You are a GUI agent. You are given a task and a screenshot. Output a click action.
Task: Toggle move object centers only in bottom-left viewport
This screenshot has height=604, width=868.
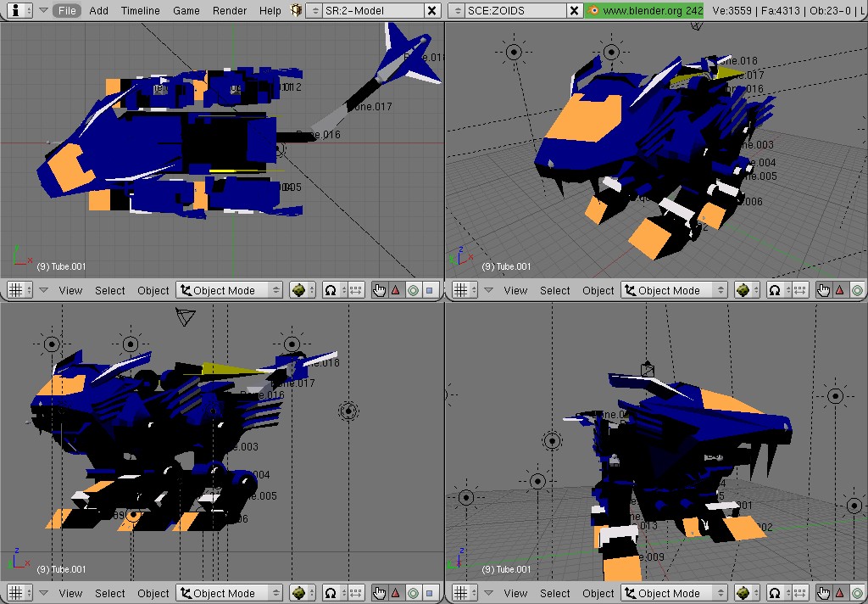pyautogui.click(x=356, y=594)
